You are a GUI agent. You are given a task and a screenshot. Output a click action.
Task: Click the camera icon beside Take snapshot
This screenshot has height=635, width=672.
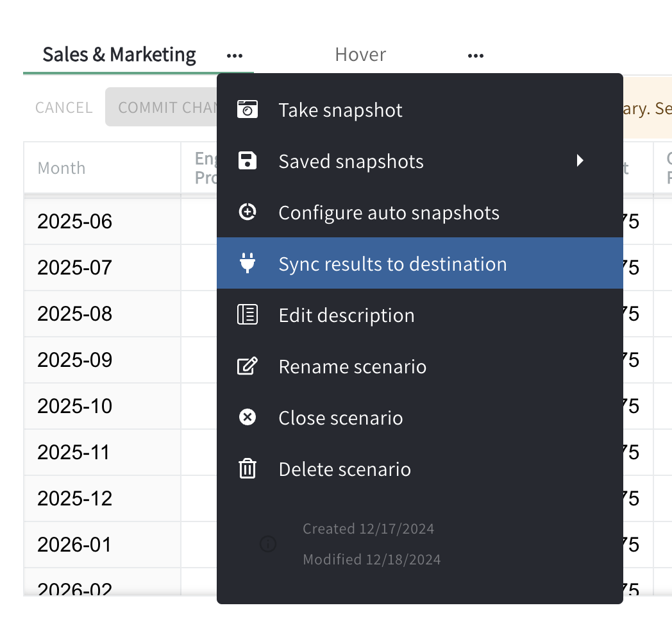click(x=248, y=109)
